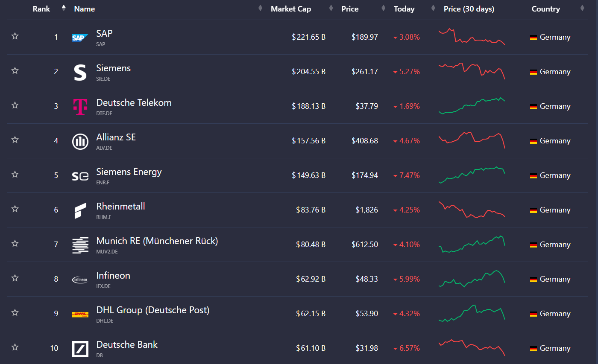This screenshot has width=598, height=364.
Task: Open the Rheinmetall company page
Action: point(121,206)
